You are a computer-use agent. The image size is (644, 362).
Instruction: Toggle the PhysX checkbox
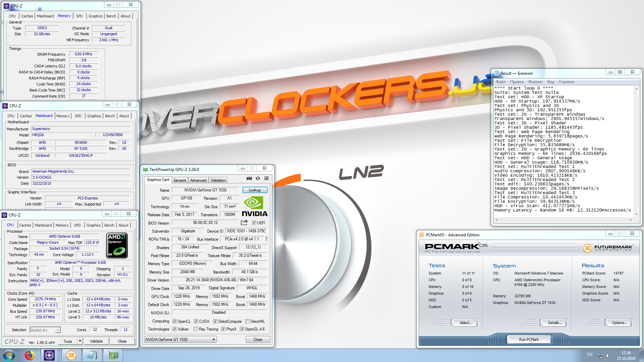click(x=223, y=329)
